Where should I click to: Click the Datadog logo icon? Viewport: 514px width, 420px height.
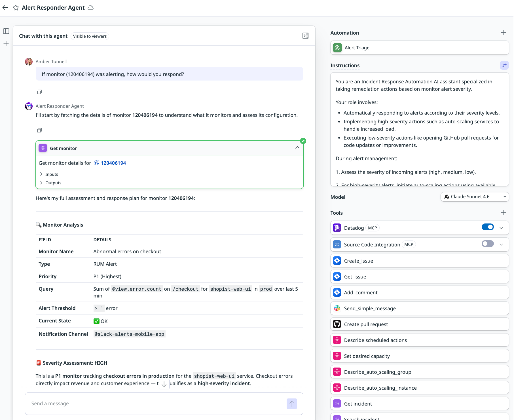pos(337,228)
